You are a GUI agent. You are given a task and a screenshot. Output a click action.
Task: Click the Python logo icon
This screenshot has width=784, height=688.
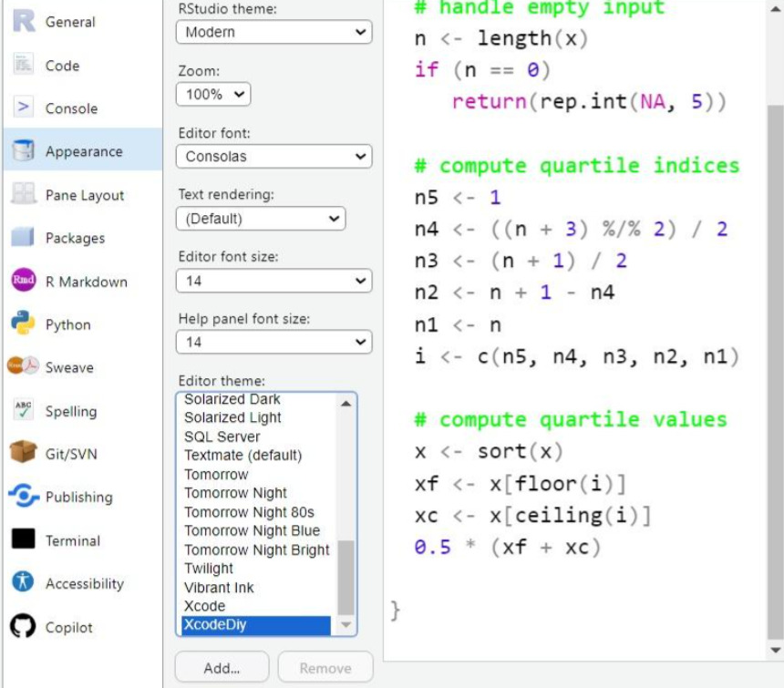coord(23,323)
